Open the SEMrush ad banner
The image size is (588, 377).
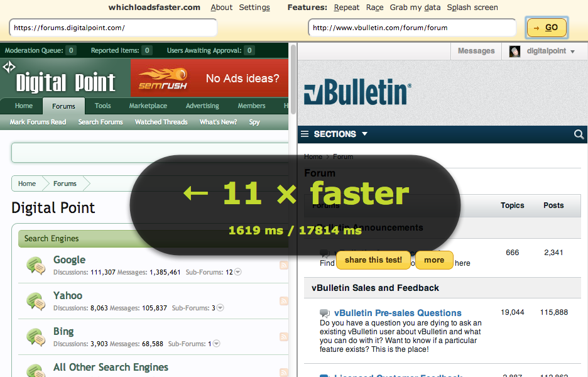(x=209, y=78)
